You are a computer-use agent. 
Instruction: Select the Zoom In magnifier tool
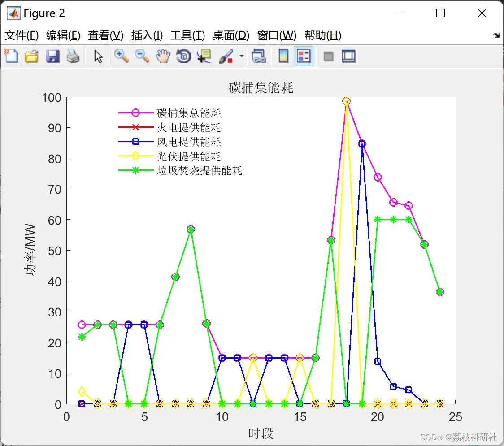click(x=121, y=56)
